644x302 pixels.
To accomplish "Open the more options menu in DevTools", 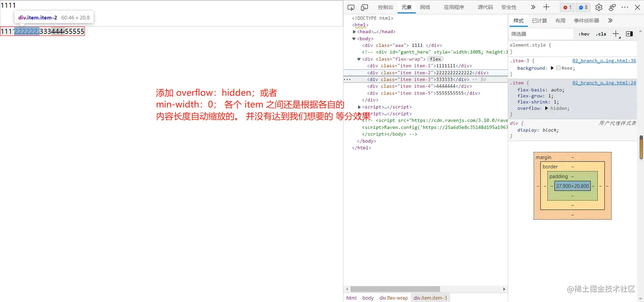I will tap(624, 7).
